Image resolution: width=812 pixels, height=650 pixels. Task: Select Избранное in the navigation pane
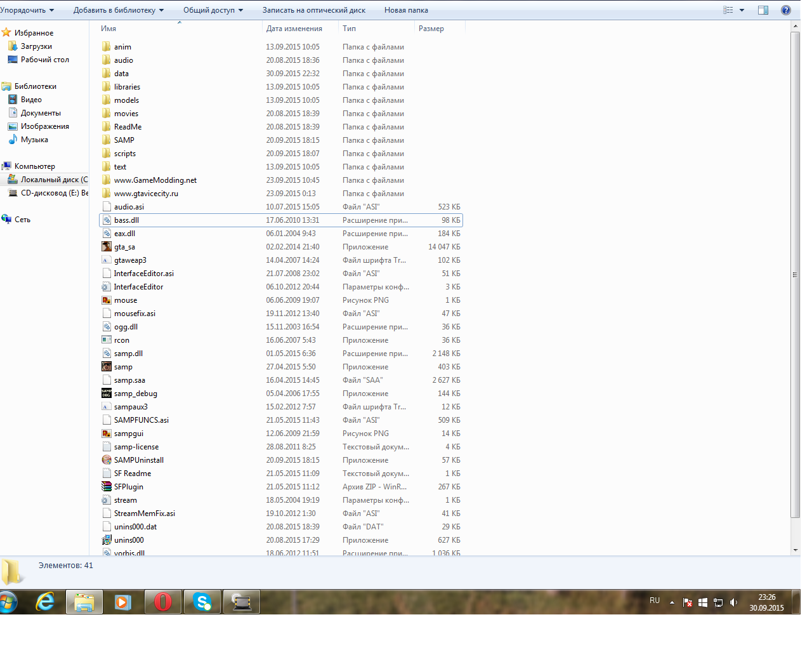point(34,33)
